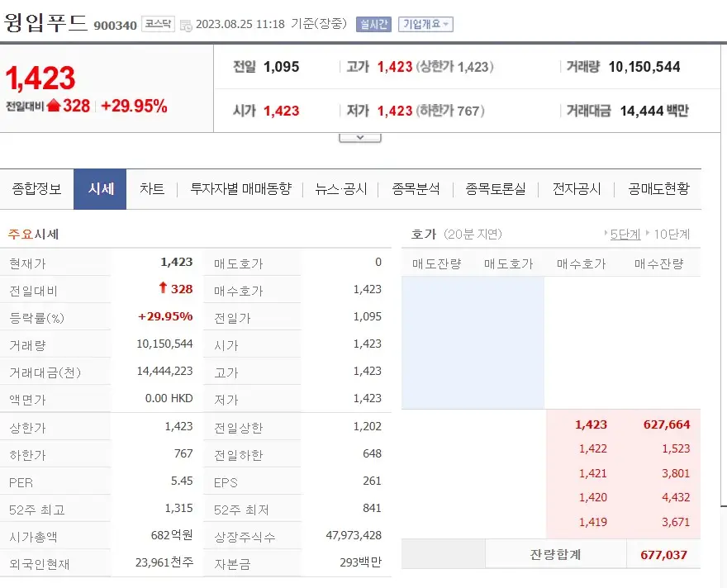This screenshot has height=588, width=727.
Task: View the 종목분석 tab
Action: point(417,188)
